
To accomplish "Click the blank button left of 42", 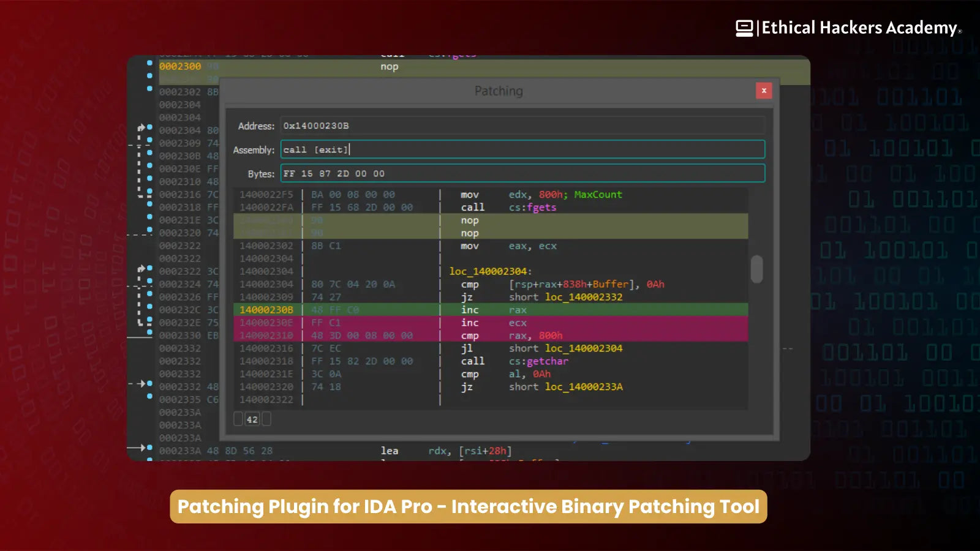I will [238, 419].
